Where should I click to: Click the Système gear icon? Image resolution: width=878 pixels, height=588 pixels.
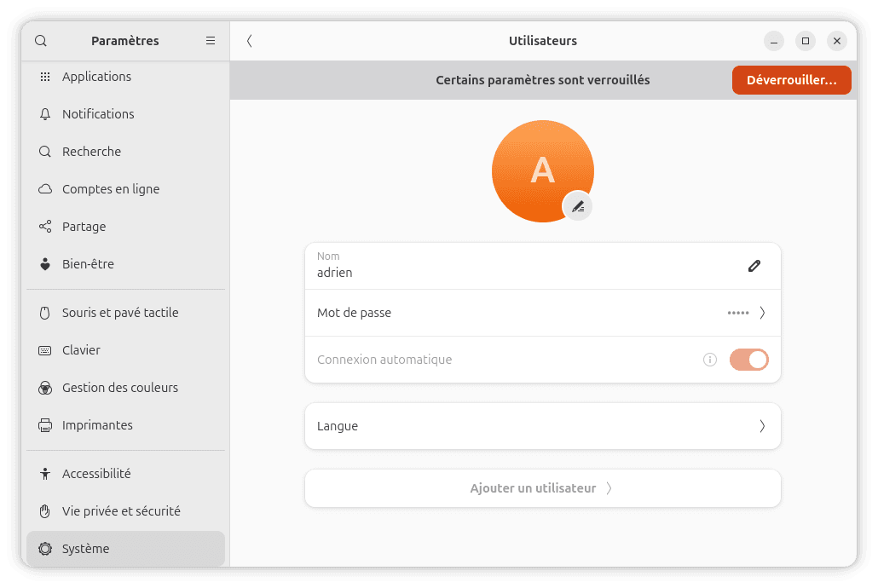coord(45,549)
